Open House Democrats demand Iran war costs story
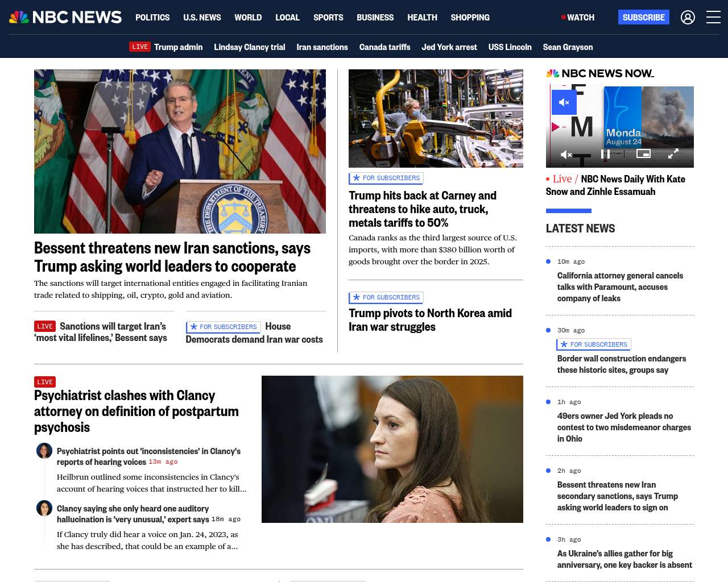This screenshot has width=728, height=582. [254, 333]
